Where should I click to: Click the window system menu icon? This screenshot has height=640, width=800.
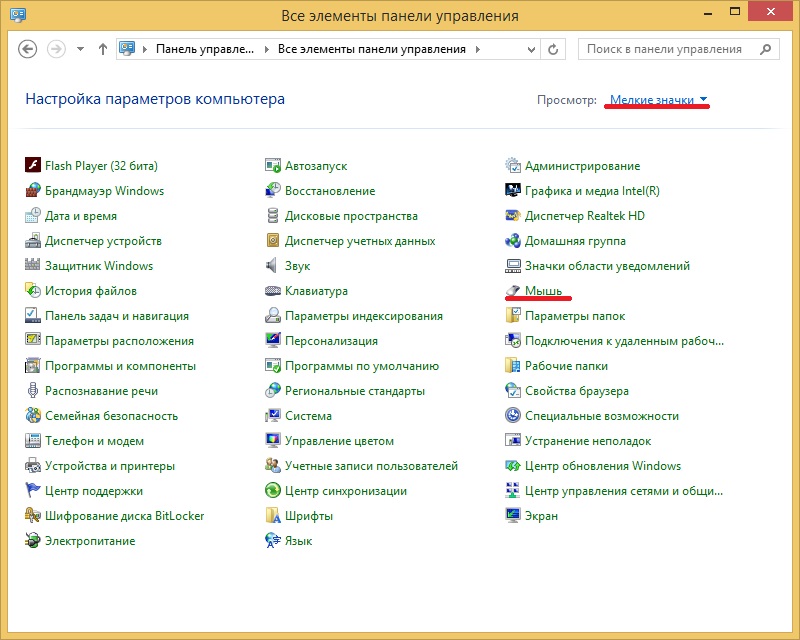(x=18, y=14)
